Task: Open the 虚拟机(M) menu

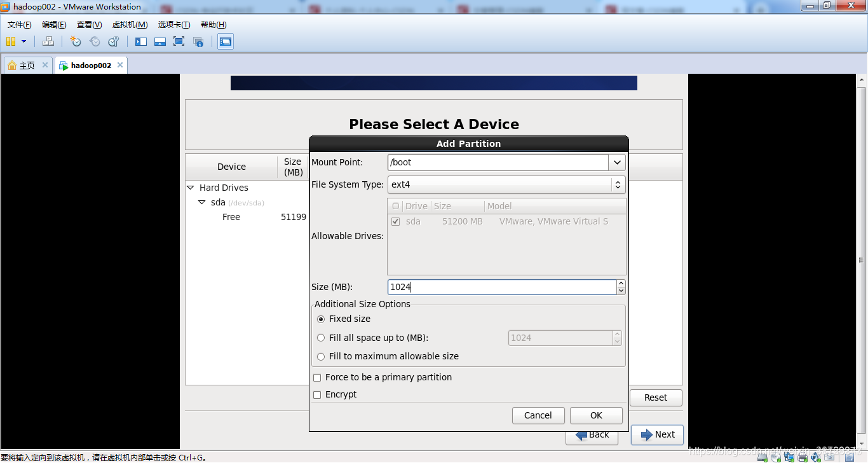Action: (130, 25)
